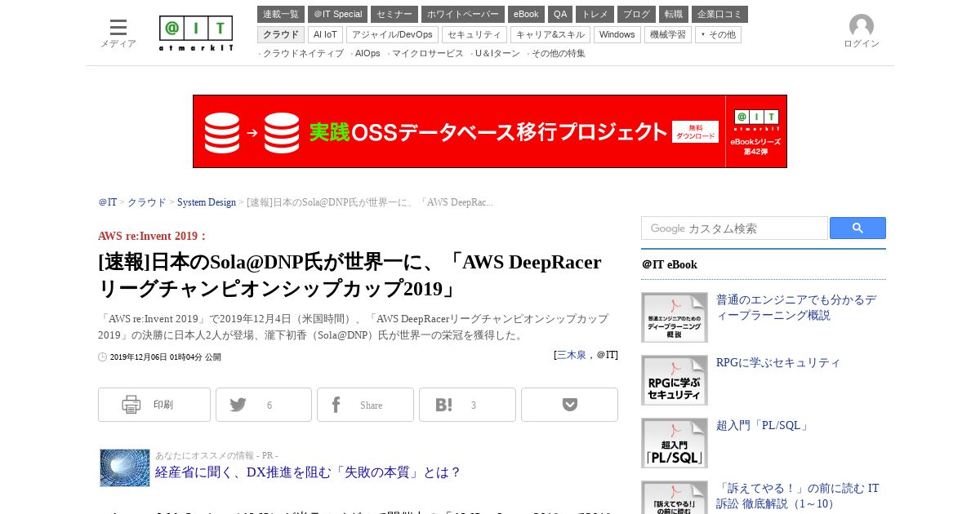The height and width of the screenshot is (514, 980).
Task: Open the 超入門 PL/SQL eBook thumbnail
Action: (x=675, y=443)
